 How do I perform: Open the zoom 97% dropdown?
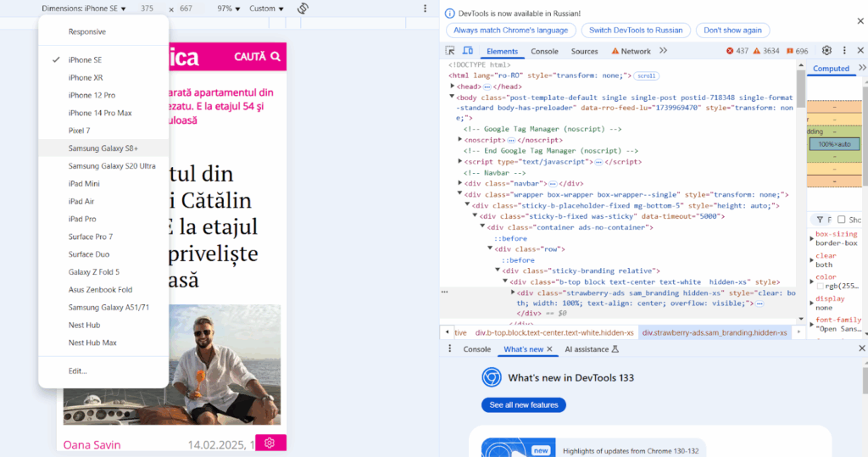pyautogui.click(x=227, y=8)
